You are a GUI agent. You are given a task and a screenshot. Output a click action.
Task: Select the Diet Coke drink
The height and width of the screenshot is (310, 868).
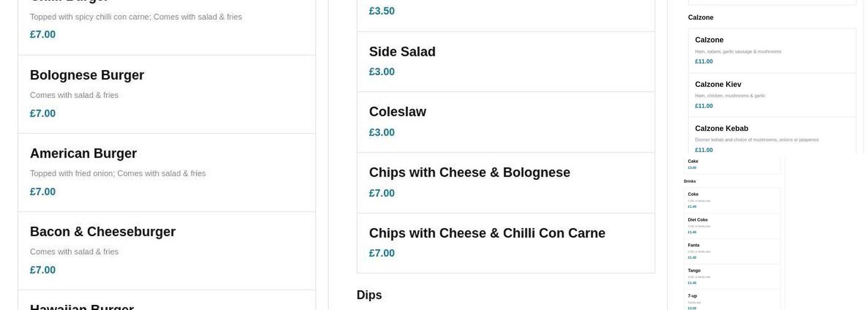697,219
